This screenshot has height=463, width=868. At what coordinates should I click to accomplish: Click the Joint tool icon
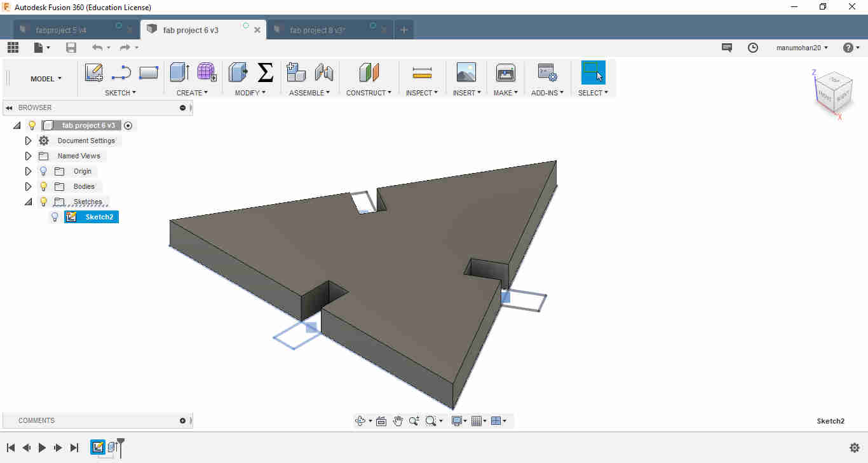coord(324,73)
